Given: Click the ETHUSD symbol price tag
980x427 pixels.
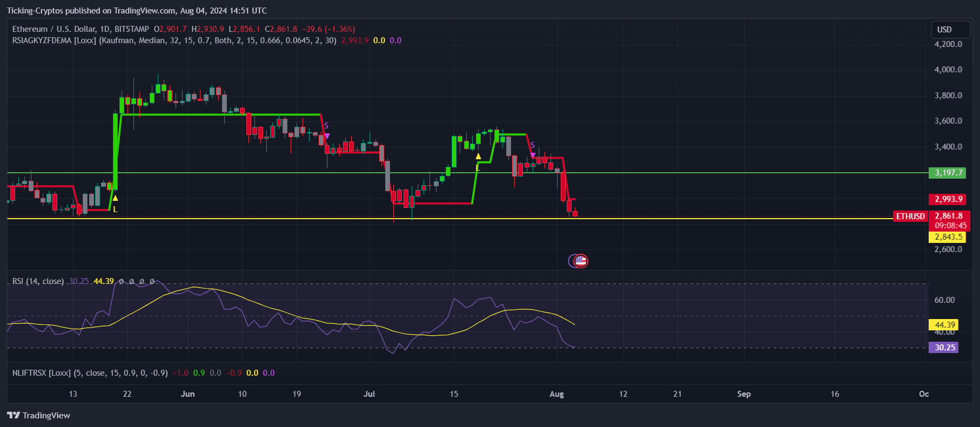Looking at the screenshot, I should [910, 216].
